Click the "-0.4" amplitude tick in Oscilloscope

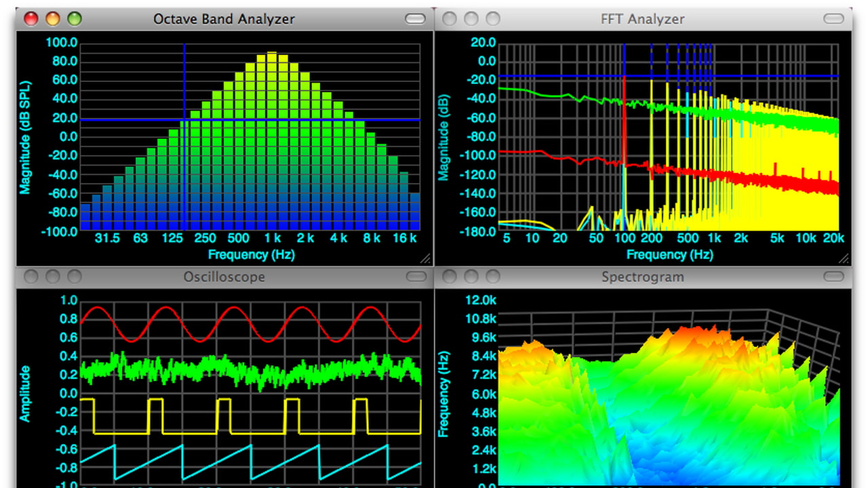[66, 431]
